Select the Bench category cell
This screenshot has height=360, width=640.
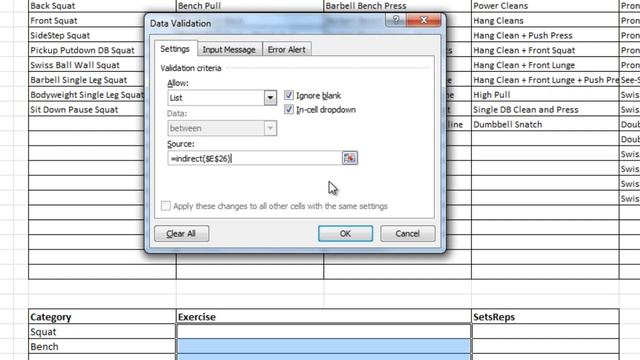tap(102, 347)
